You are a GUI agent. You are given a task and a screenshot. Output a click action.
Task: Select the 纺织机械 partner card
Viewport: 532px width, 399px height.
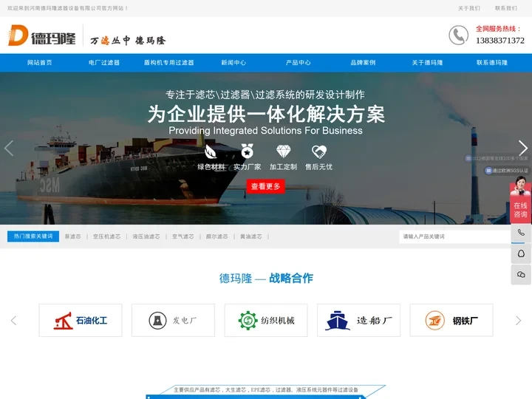[266, 320]
